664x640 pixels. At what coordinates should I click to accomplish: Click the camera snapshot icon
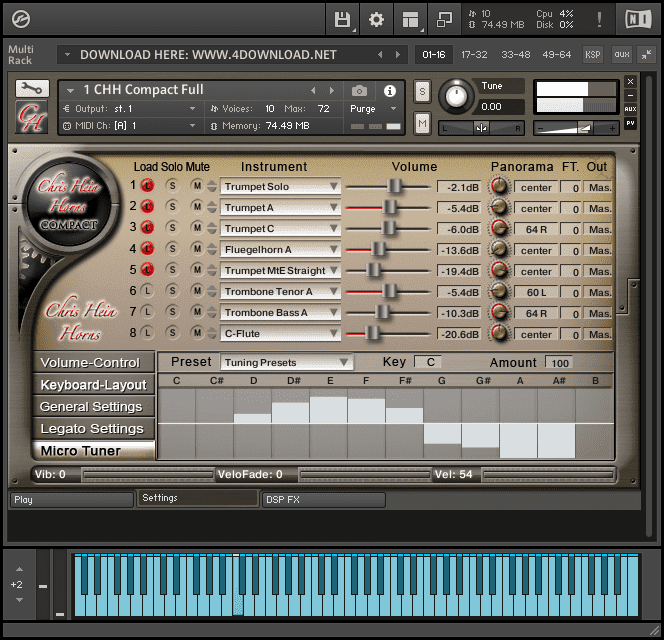359,91
